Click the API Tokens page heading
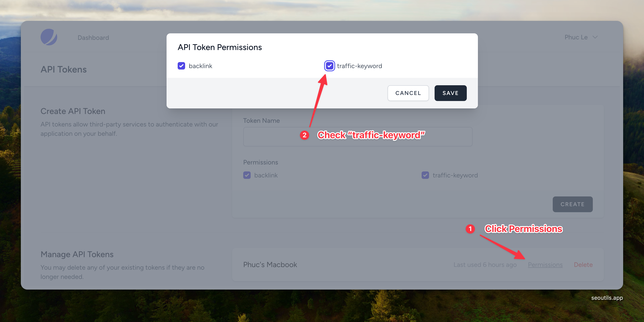The width and height of the screenshot is (644, 322). pos(63,69)
